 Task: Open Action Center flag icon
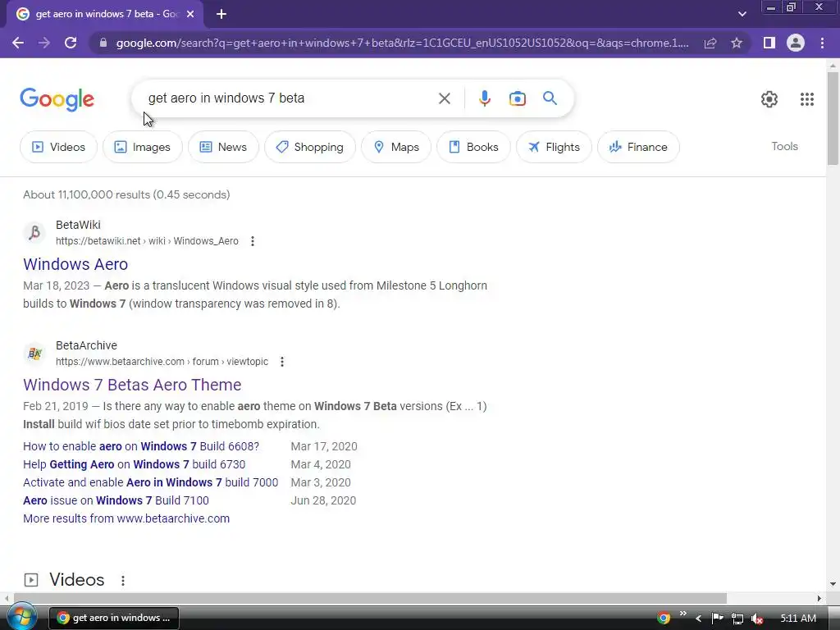pyautogui.click(x=717, y=619)
